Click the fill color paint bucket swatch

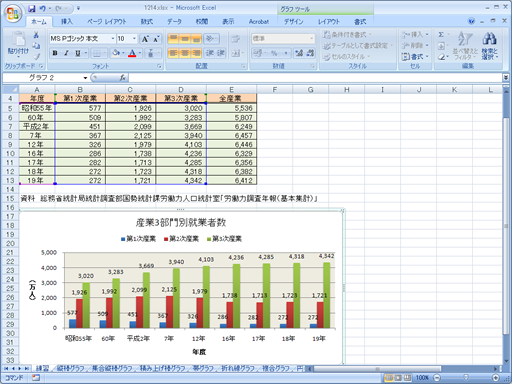[x=116, y=53]
